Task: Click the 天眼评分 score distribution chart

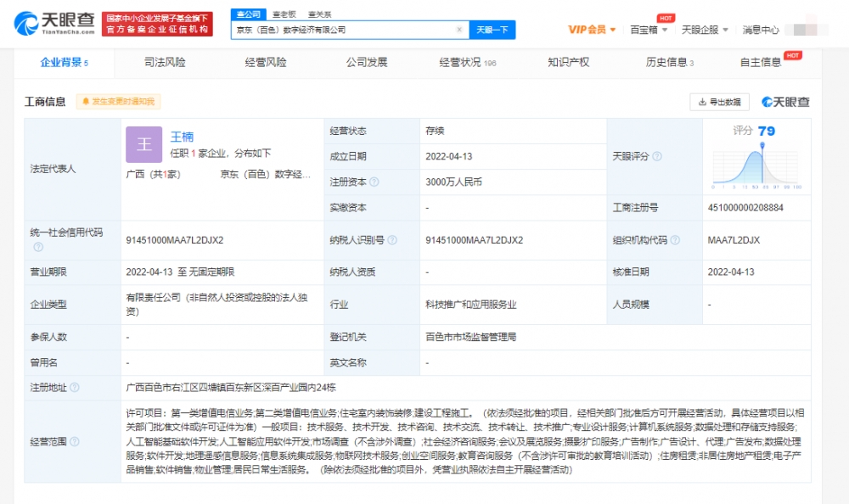Action: [757, 166]
